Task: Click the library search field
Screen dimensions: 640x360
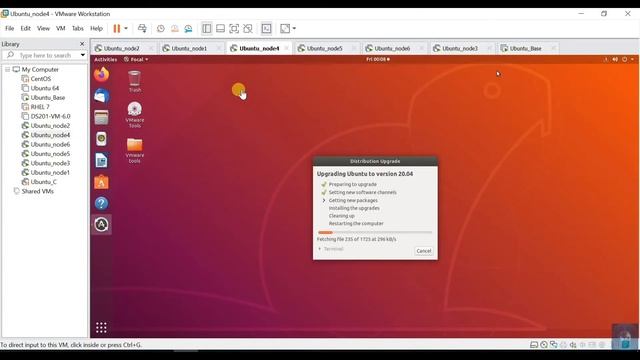Action: click(45, 55)
